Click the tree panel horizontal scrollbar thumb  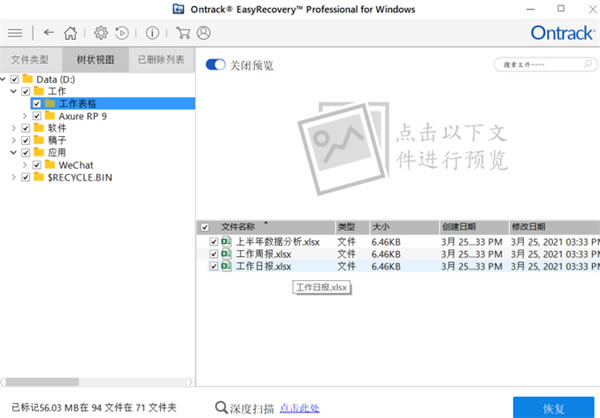pyautogui.click(x=42, y=382)
